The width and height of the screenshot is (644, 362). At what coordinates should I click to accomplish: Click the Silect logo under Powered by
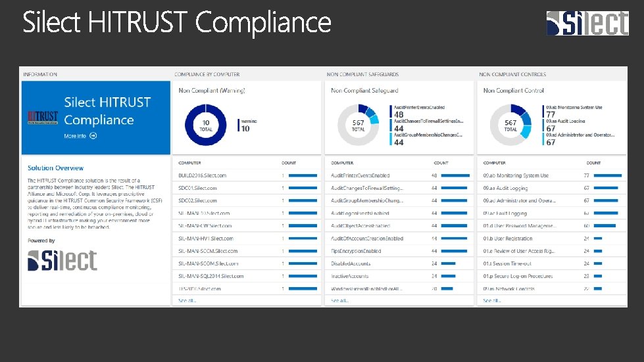tap(62, 260)
